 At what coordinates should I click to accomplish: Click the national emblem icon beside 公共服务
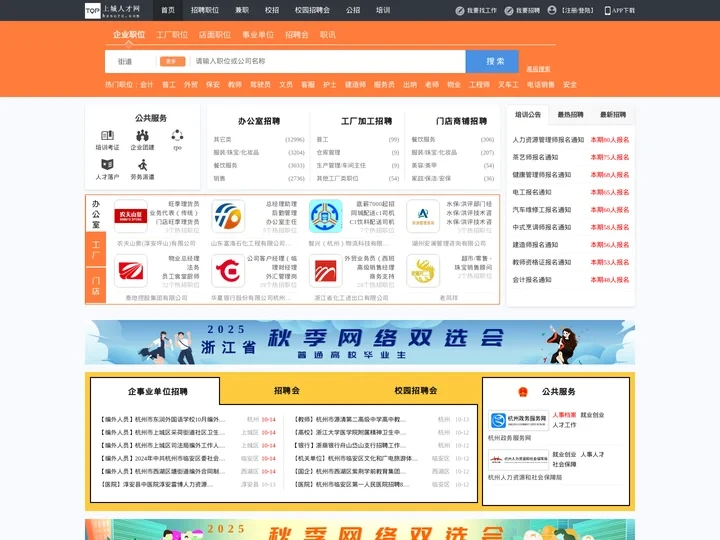coord(523,392)
